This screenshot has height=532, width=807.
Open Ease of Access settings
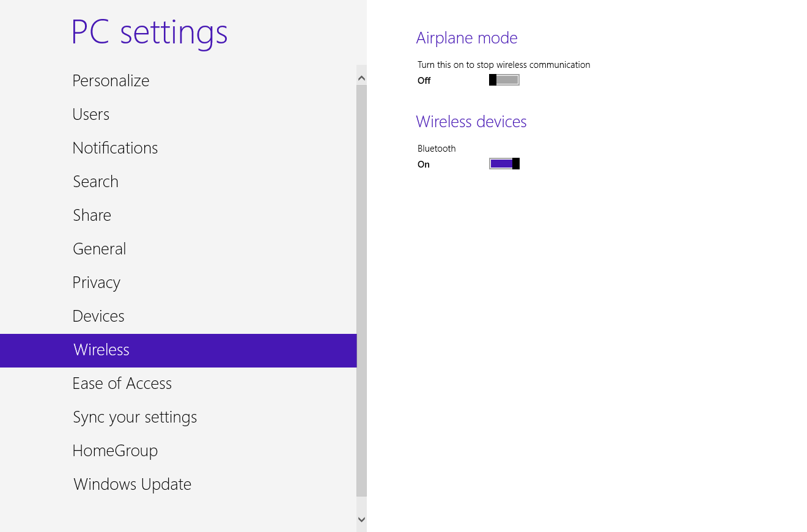(178, 383)
